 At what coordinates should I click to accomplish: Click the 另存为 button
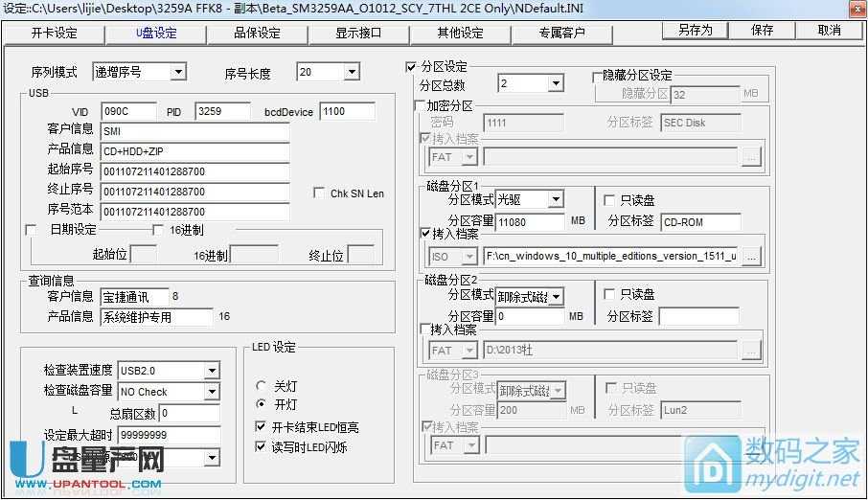[x=696, y=31]
